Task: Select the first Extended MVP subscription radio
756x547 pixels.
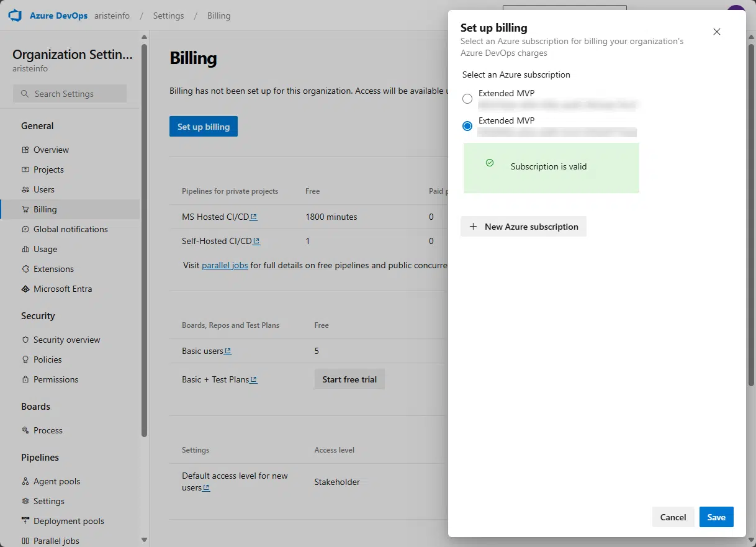Action: [x=467, y=98]
